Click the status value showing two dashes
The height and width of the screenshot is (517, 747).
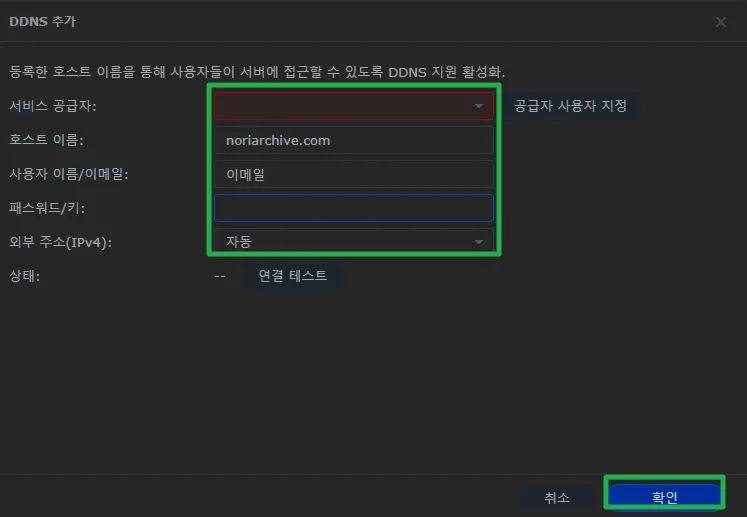[220, 276]
